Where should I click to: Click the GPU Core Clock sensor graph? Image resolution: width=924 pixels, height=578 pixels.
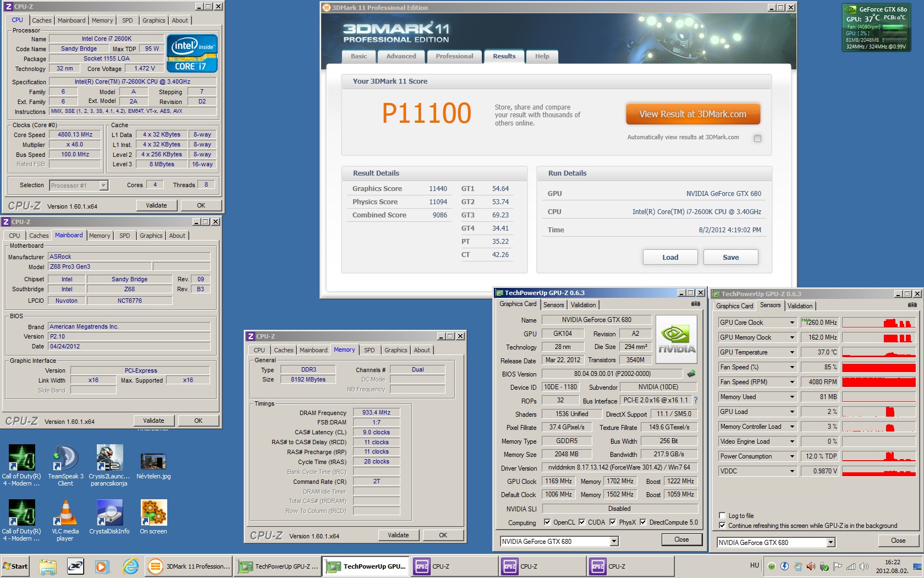coord(879,323)
